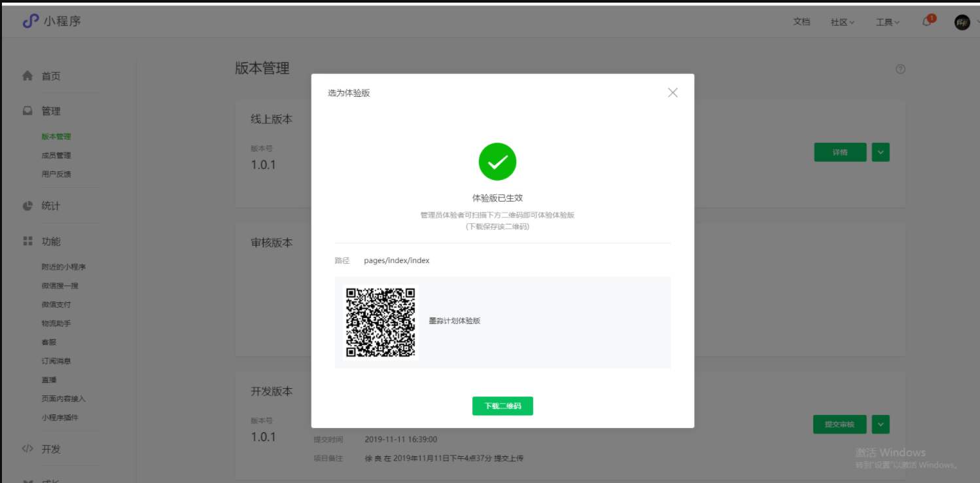980x483 pixels.
Task: Click version number 1.0.1 under 线上版本
Action: pyautogui.click(x=264, y=165)
